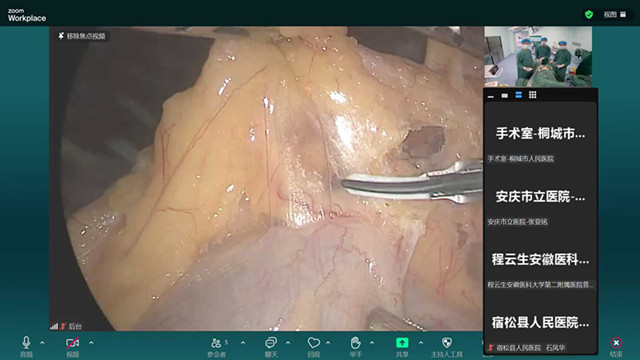Click the green encryption shield icon
Screen dimensions: 640x360
tap(589, 15)
